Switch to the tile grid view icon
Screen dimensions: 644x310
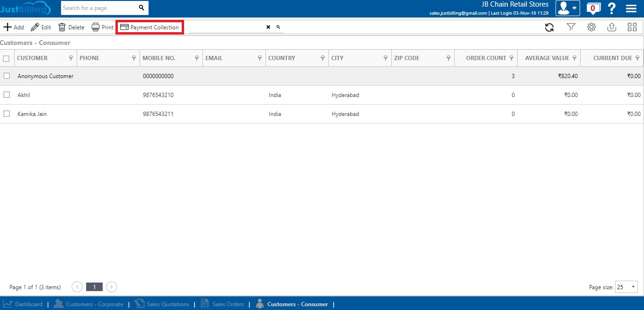click(x=632, y=27)
